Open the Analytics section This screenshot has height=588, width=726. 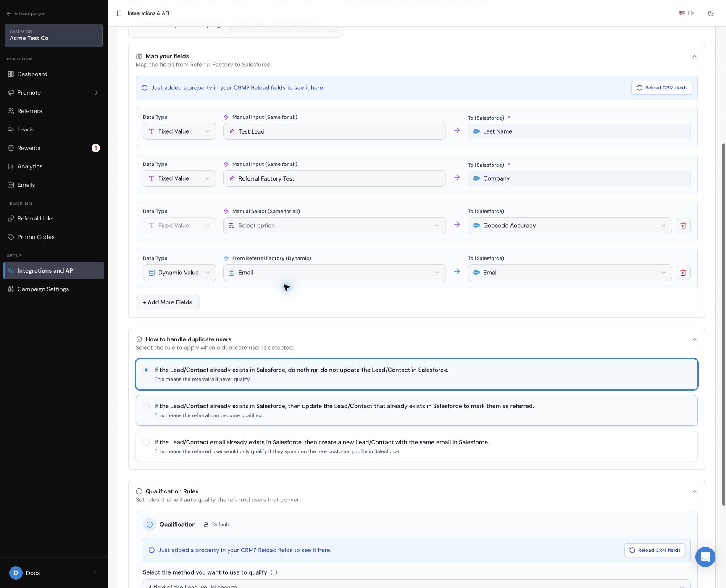click(54, 166)
